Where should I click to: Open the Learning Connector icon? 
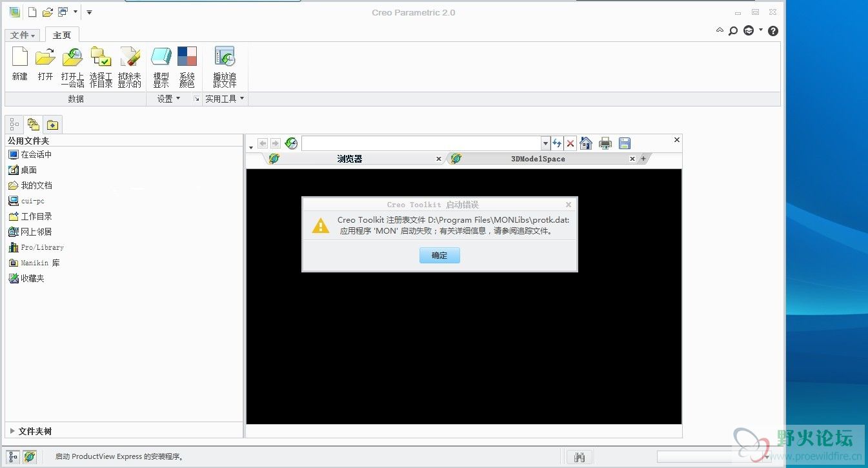[x=749, y=30]
